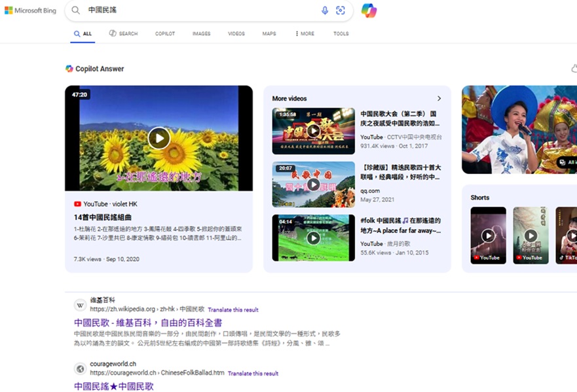Open the Copilot icon beside search box
This screenshot has height=392, width=577.
tap(369, 10)
